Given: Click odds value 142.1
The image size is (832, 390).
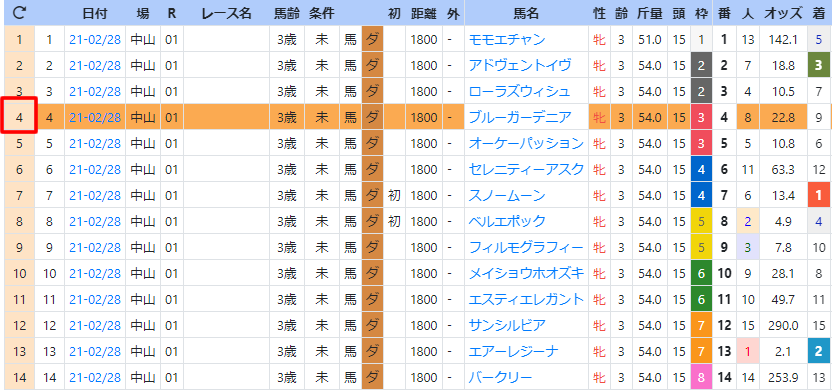Looking at the screenshot, I should (784, 39).
